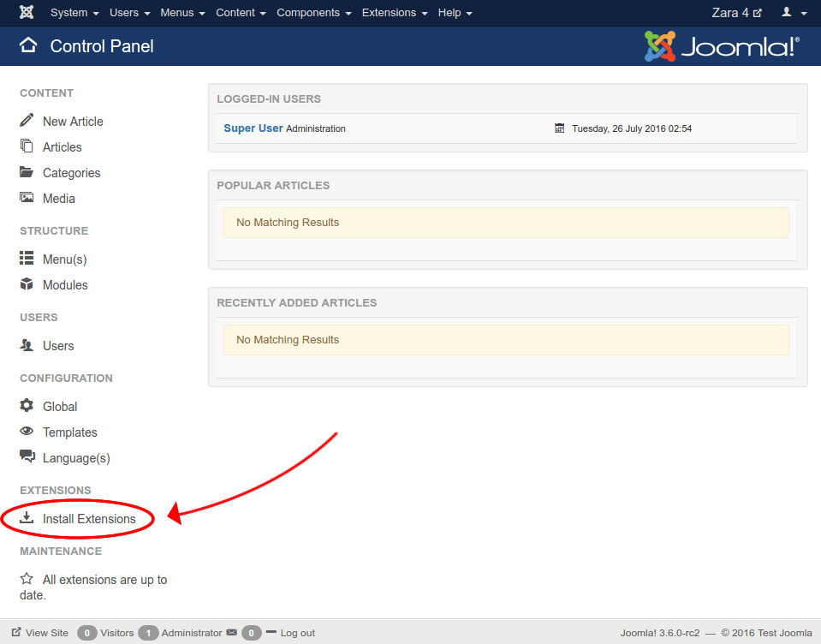Open the Components dropdown menu

click(314, 13)
